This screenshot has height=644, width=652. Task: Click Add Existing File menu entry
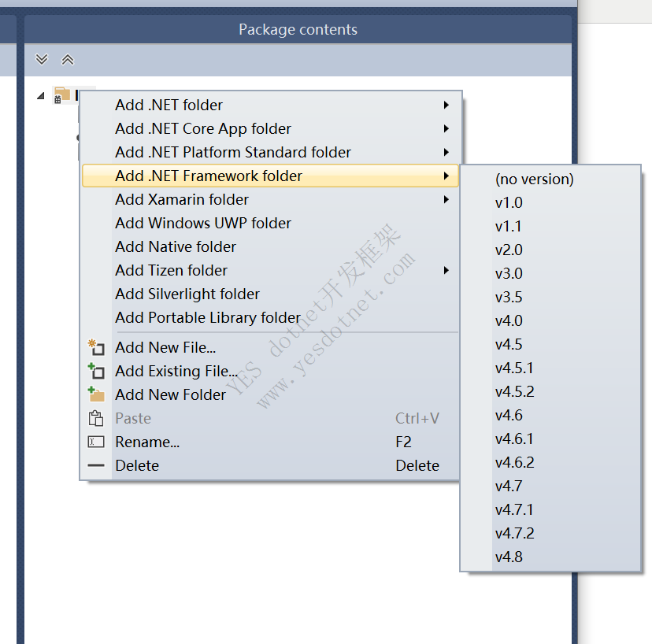coord(270,372)
